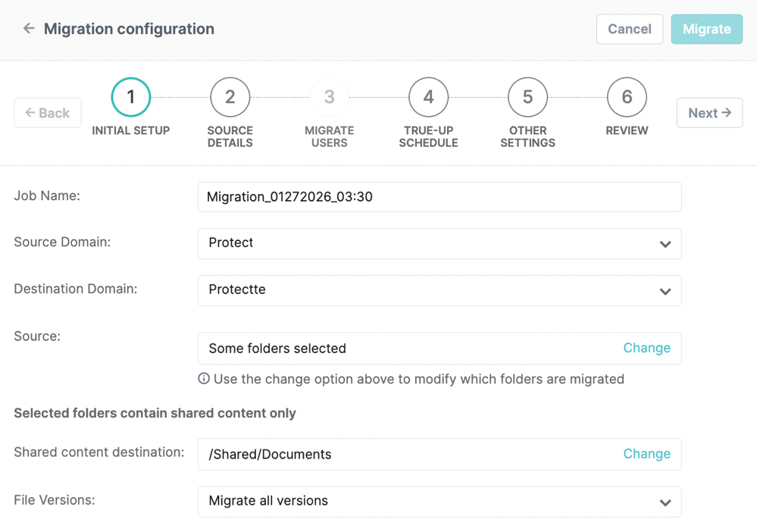Click the Cancel button

629,30
